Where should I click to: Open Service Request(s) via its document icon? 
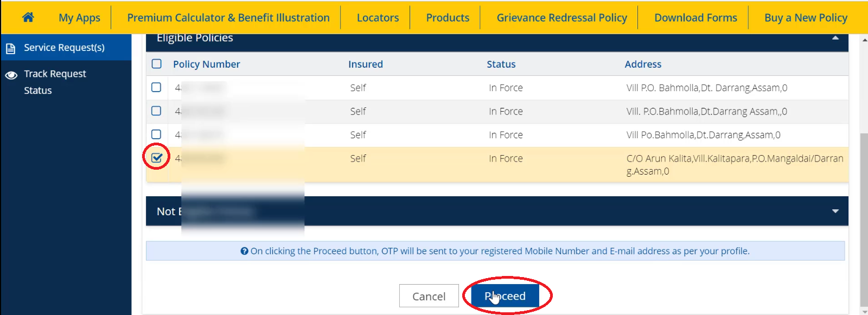pos(11,48)
